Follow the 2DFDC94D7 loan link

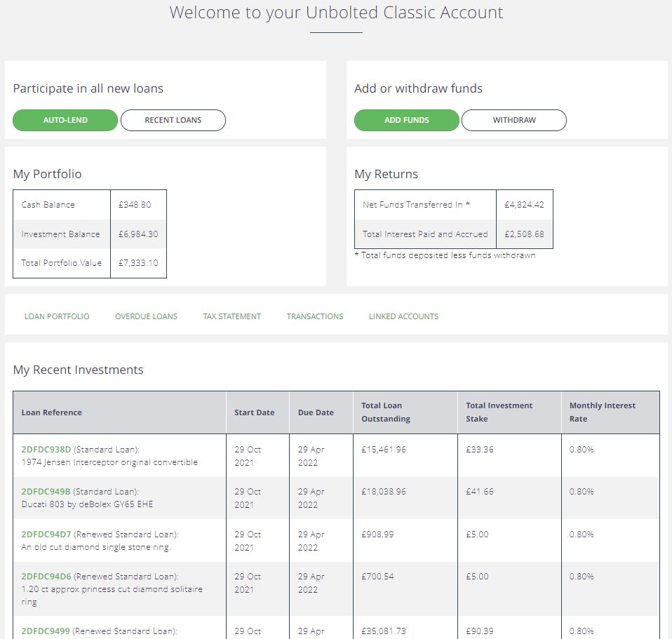[46, 534]
